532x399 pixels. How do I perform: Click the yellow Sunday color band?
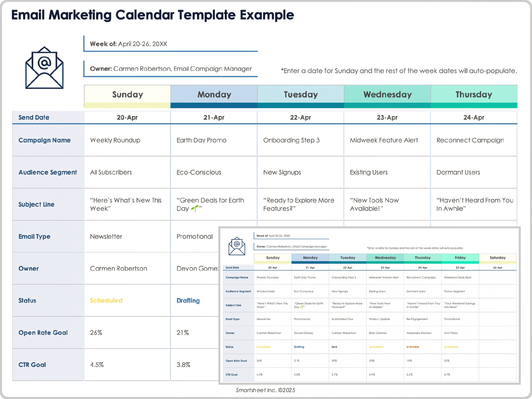click(127, 106)
